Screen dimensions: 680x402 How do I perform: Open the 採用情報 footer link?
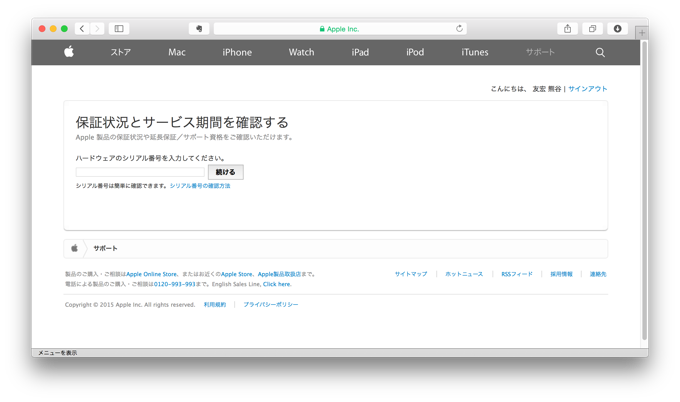point(562,274)
